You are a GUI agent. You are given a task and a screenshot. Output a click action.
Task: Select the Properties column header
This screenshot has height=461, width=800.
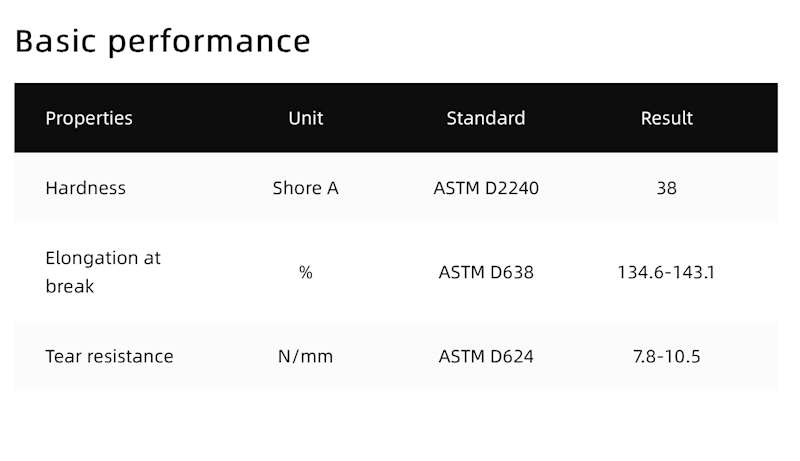click(89, 118)
